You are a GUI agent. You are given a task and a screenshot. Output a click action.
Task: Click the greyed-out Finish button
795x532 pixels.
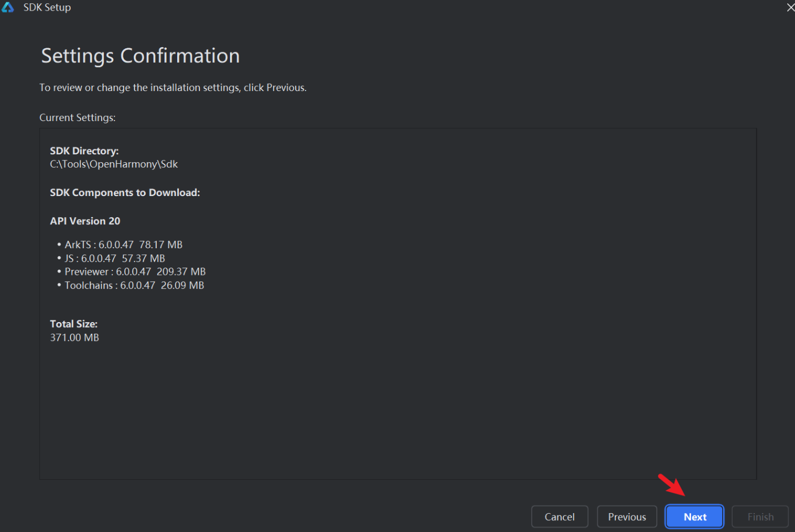pos(760,517)
